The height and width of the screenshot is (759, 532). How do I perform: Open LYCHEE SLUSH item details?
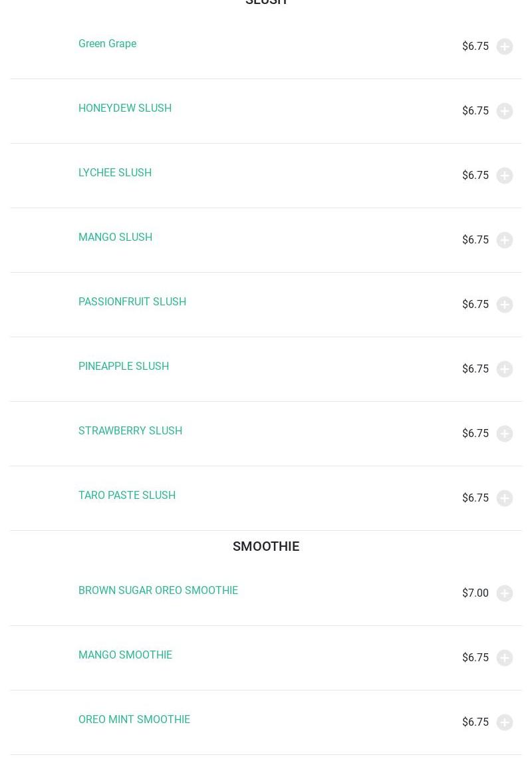click(115, 173)
